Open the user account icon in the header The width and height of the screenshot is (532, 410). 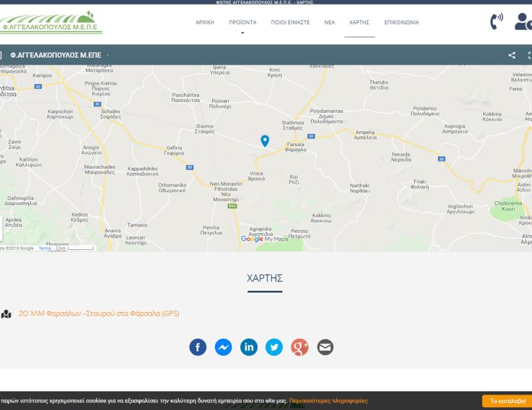[x=523, y=22]
